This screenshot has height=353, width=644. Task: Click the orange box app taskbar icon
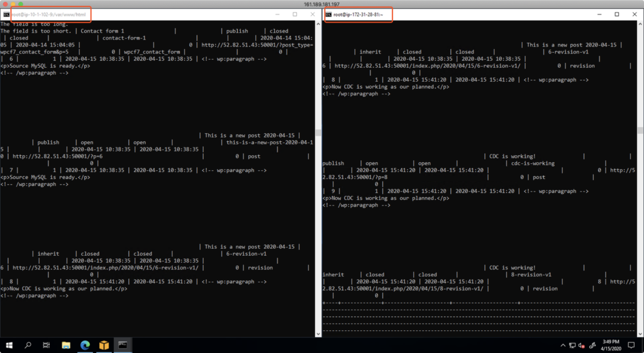104,345
